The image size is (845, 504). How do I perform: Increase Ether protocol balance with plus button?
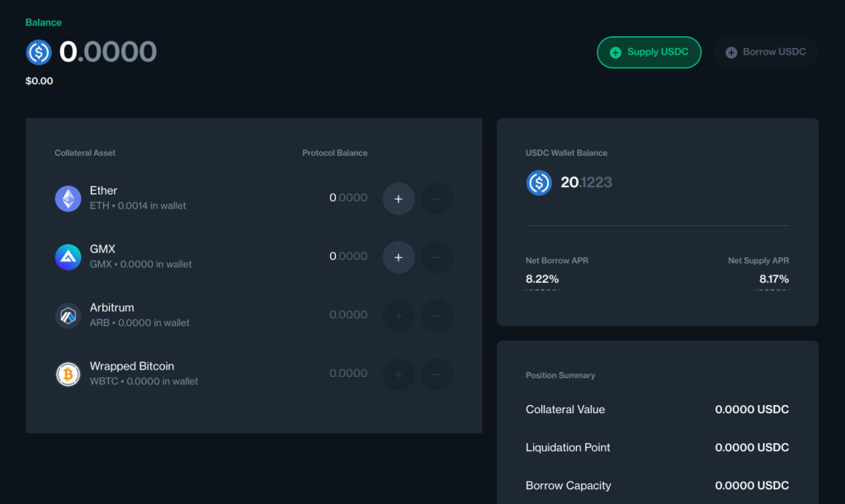click(x=399, y=198)
